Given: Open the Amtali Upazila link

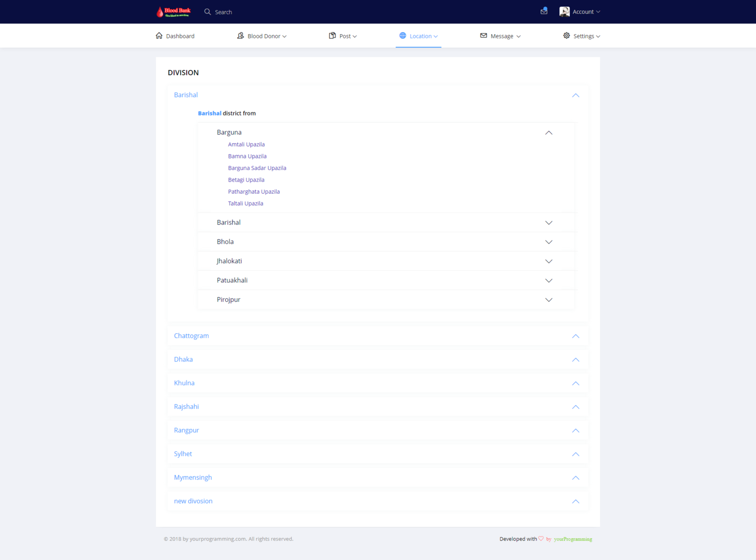Looking at the screenshot, I should (x=246, y=144).
